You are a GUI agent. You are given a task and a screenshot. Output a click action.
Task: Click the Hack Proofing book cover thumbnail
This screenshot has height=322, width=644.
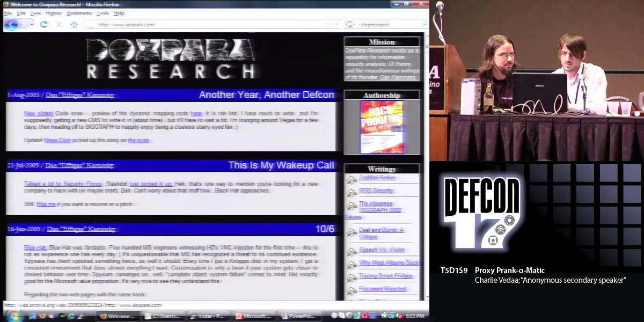pyautogui.click(x=381, y=127)
